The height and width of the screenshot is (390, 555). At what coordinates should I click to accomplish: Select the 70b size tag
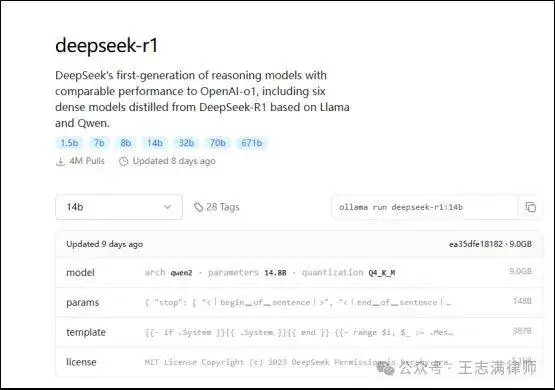pos(217,143)
